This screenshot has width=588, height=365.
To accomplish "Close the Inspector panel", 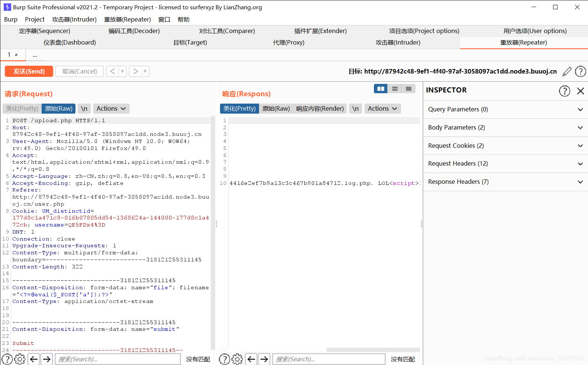I will tap(580, 91).
